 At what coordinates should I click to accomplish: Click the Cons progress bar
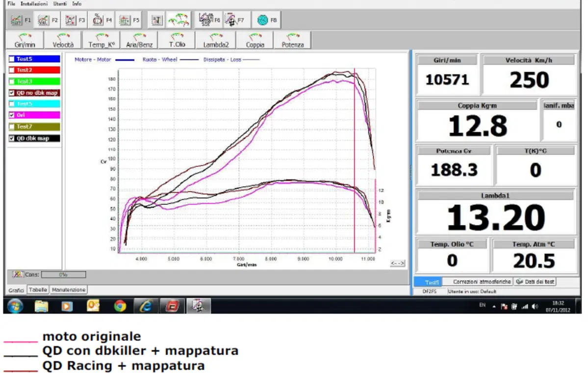63,275
